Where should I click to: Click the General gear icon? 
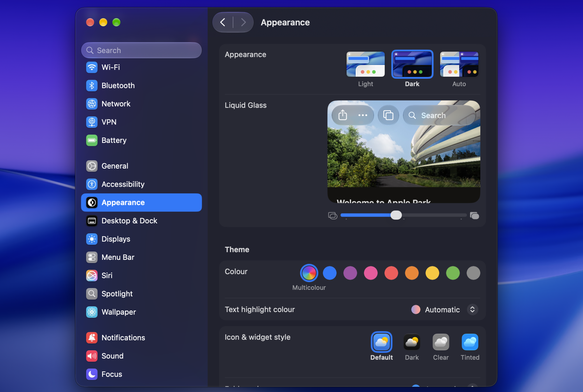pyautogui.click(x=92, y=166)
